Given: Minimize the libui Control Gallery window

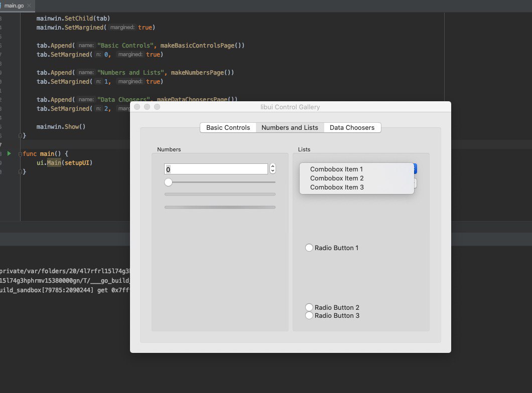Looking at the screenshot, I should 147,107.
